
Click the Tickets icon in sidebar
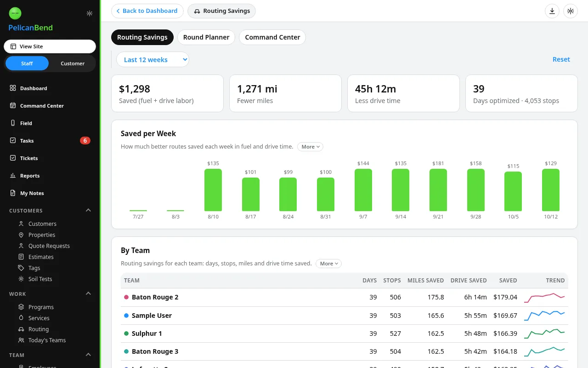13,158
